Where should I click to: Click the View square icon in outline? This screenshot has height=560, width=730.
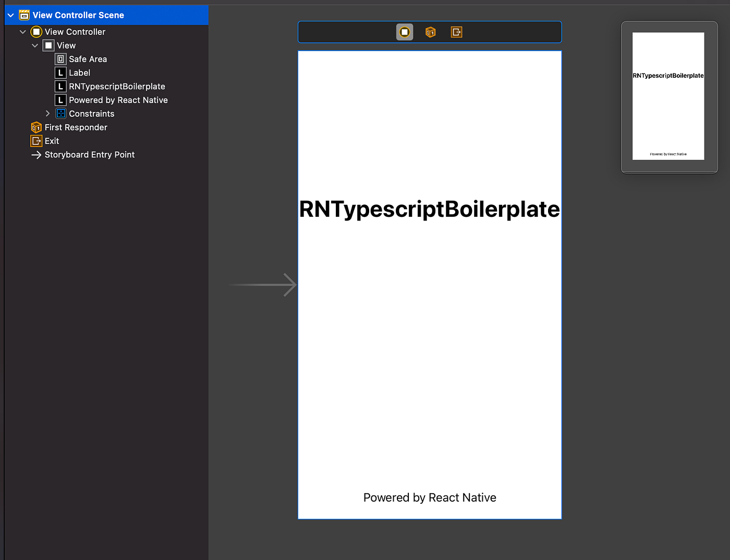48,45
